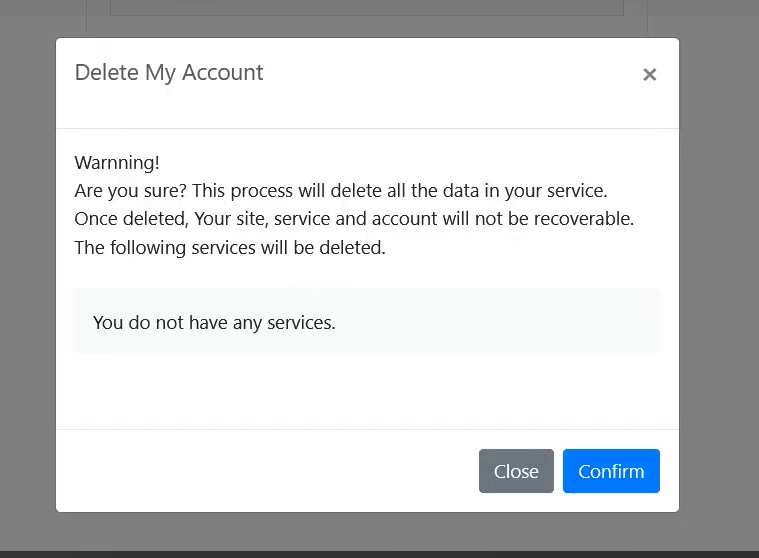Click the "Delete My Account" dialog title

[169, 73]
